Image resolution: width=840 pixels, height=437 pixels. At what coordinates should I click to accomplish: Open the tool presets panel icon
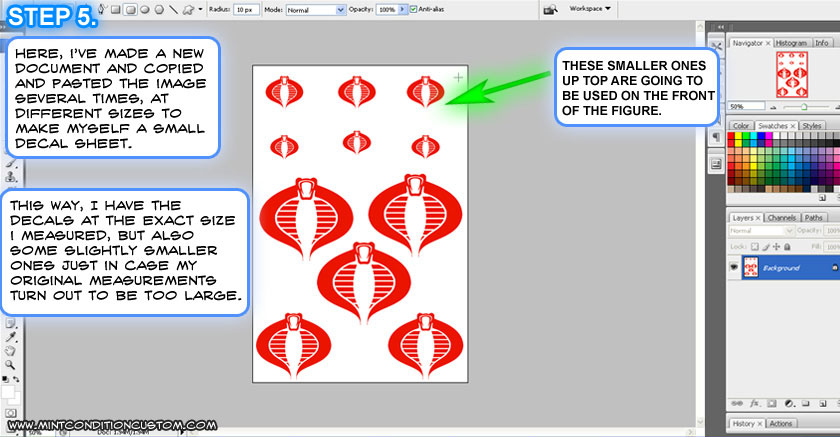[x=716, y=47]
